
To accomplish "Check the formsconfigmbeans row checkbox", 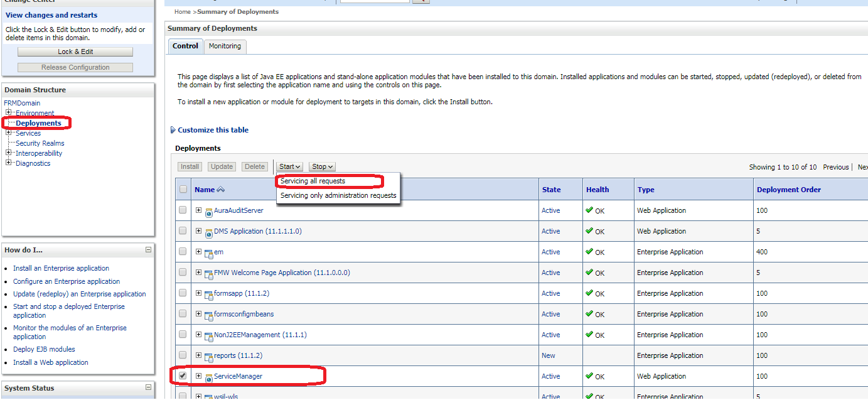I will click(x=183, y=313).
